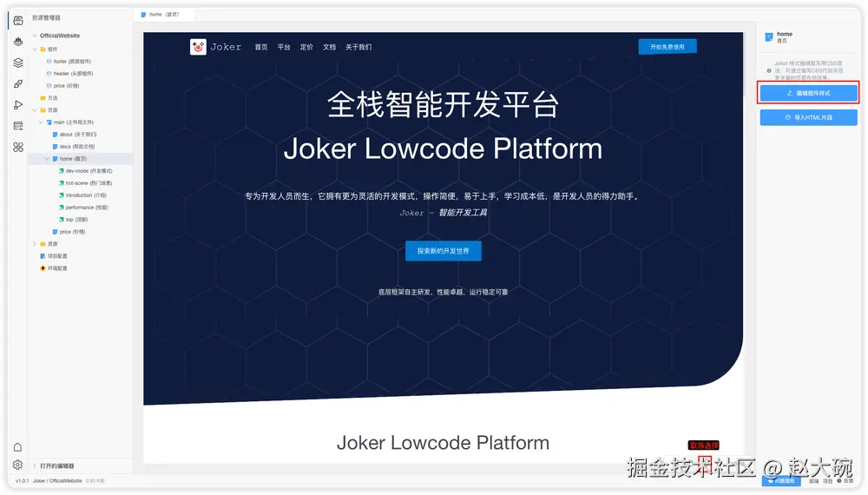Select introduction (介绍) section
This screenshot has width=868, height=495.
point(86,195)
